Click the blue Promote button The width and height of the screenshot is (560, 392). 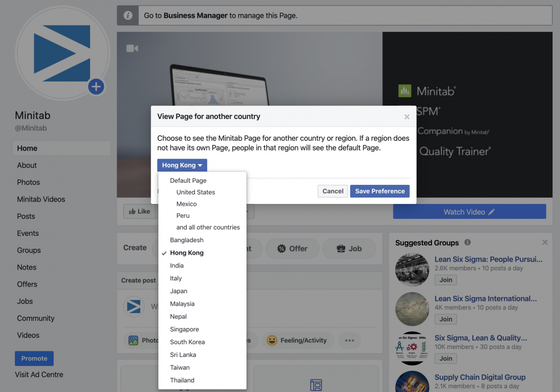coord(34,358)
